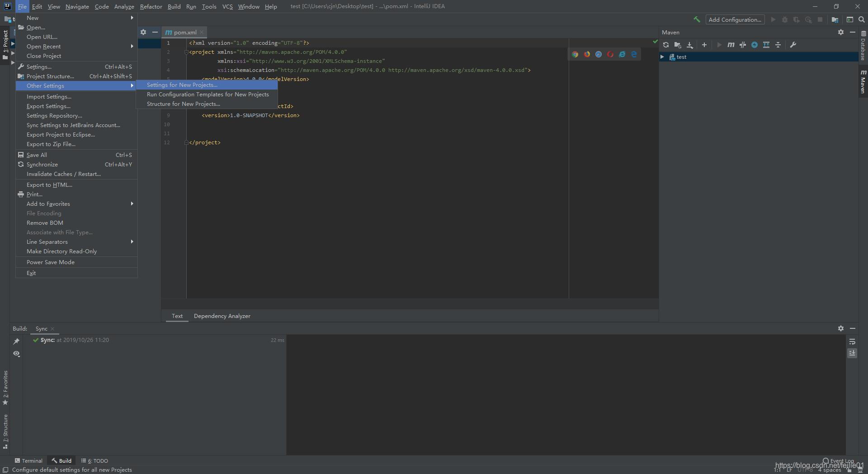Expand Add to Favorites submenu
Screen dimensions: 868x474
tap(77, 204)
